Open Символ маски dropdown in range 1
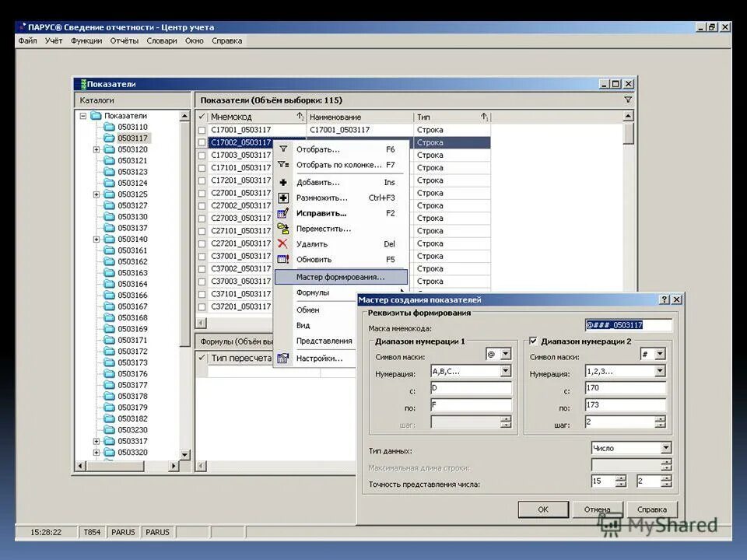This screenshot has width=747, height=560. pos(506,354)
